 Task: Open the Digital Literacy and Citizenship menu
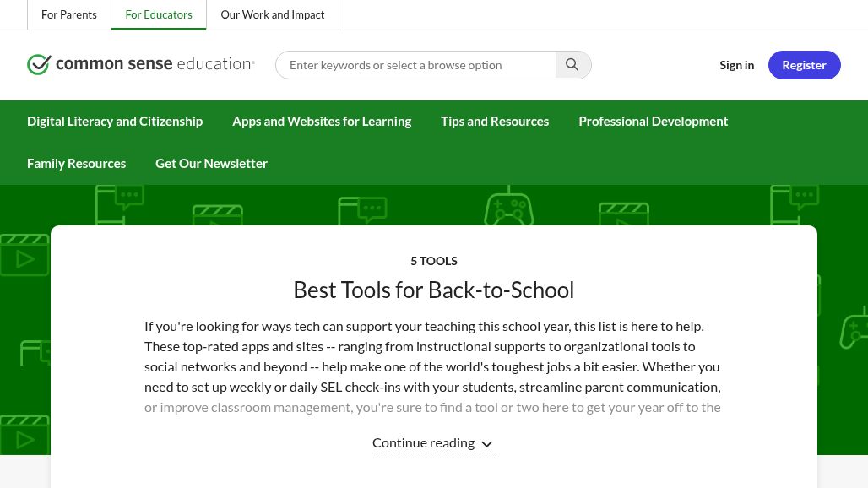pyautogui.click(x=115, y=121)
